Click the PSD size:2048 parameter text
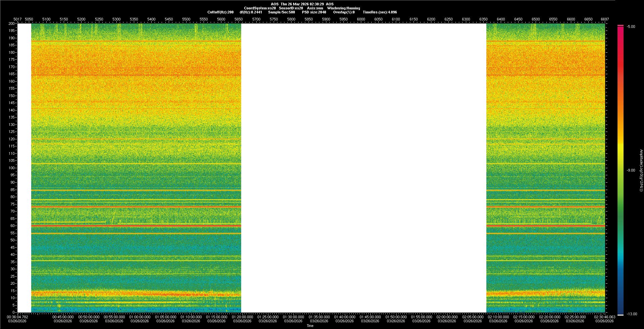This screenshot has height=329, width=644. [314, 12]
